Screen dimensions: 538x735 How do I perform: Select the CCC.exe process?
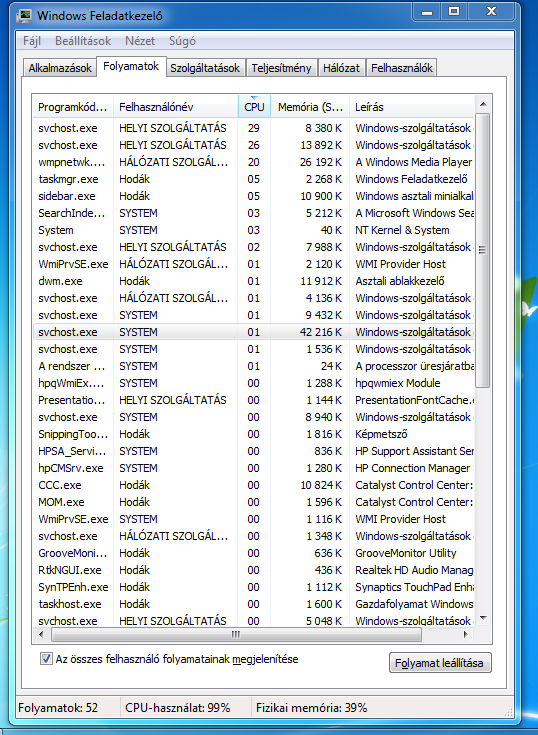[x=254, y=485]
